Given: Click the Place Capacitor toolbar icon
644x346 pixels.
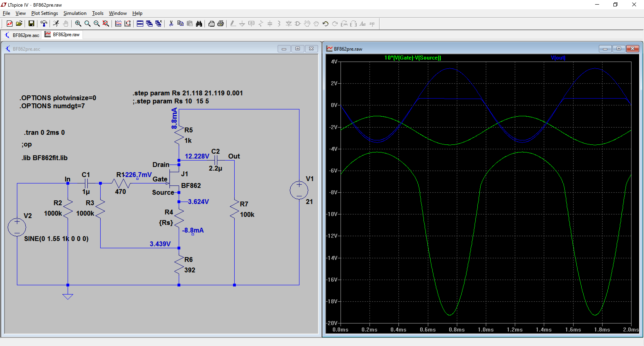Looking at the screenshot, I should [270, 24].
